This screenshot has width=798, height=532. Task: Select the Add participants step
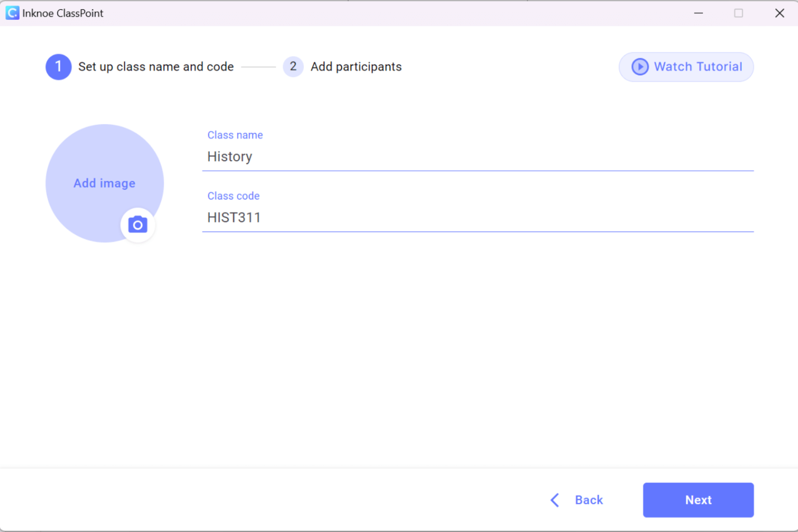coord(356,66)
